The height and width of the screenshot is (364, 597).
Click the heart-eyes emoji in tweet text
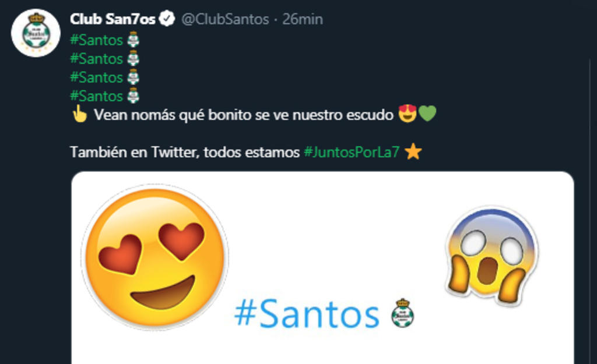(408, 114)
